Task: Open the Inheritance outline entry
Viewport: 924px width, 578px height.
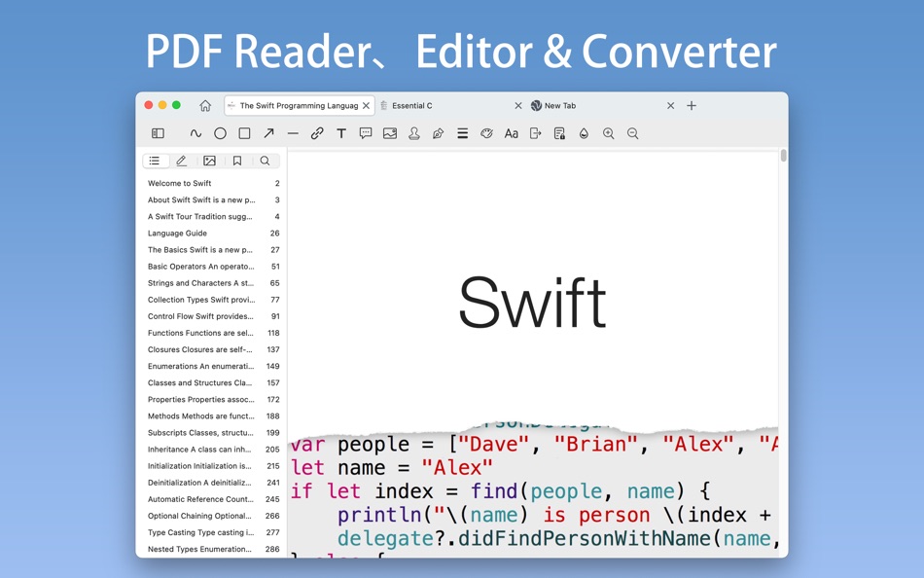Action: pos(213,449)
